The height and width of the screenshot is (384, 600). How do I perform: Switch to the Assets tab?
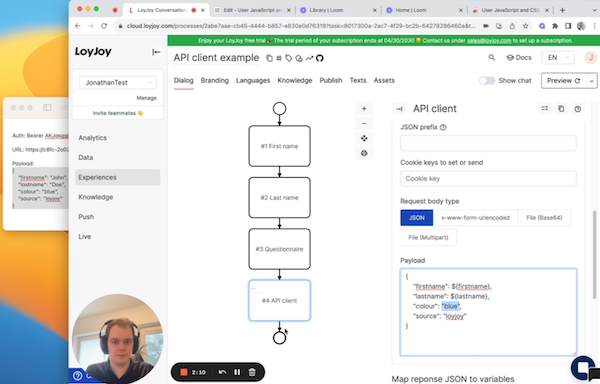384,80
